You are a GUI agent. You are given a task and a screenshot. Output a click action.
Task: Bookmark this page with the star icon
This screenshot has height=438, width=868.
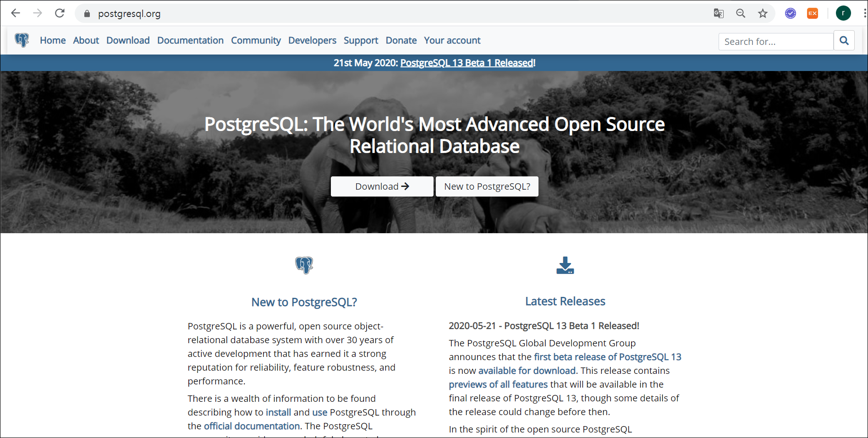(763, 13)
